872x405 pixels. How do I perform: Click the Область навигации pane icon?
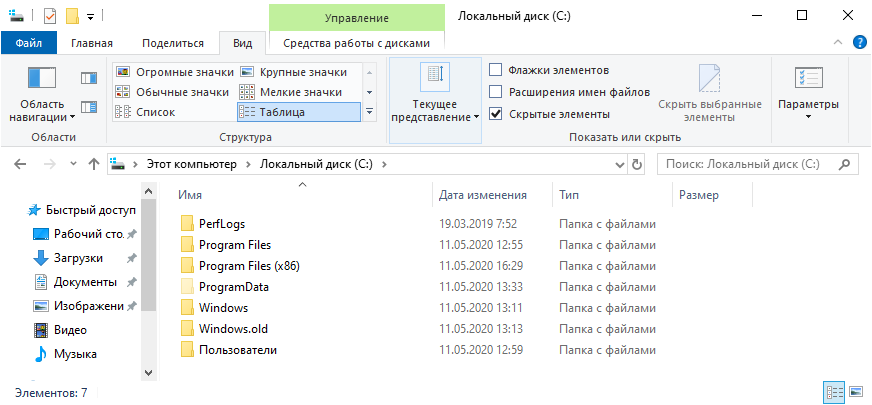coord(42,78)
